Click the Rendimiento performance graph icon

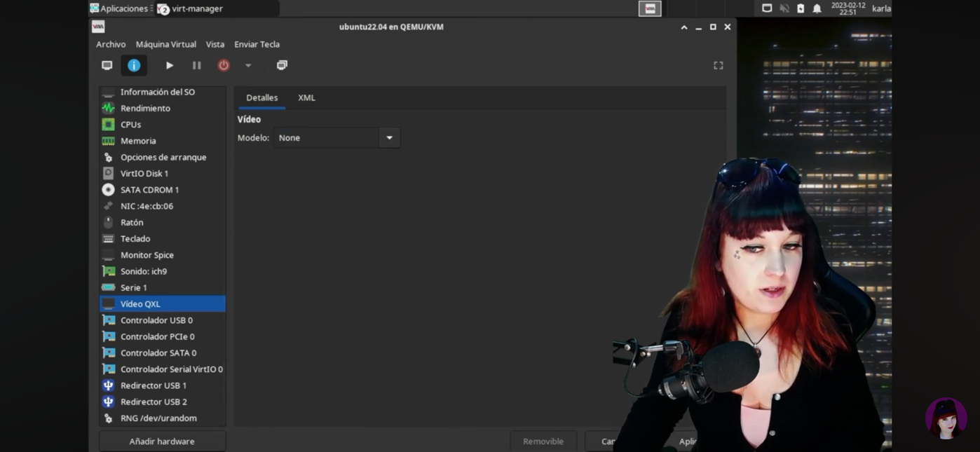tap(108, 108)
